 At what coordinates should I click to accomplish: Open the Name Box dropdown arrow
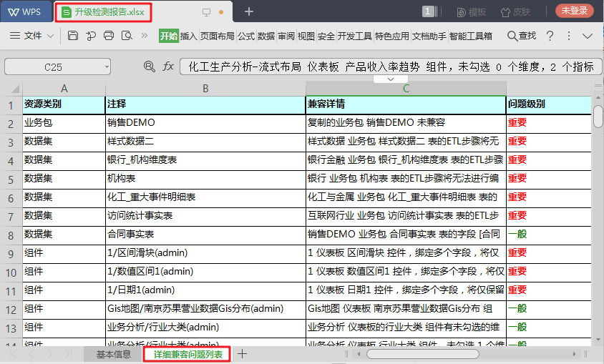tap(107, 67)
